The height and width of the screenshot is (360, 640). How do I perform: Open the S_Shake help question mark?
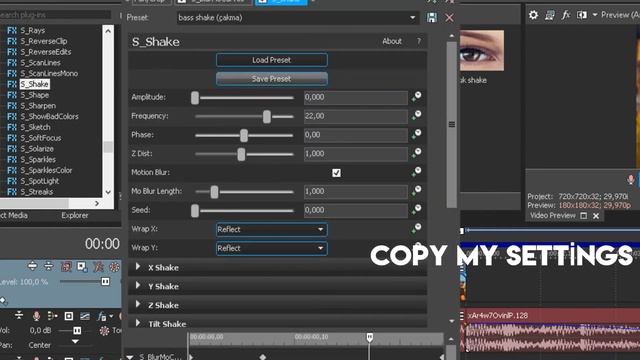tap(418, 41)
